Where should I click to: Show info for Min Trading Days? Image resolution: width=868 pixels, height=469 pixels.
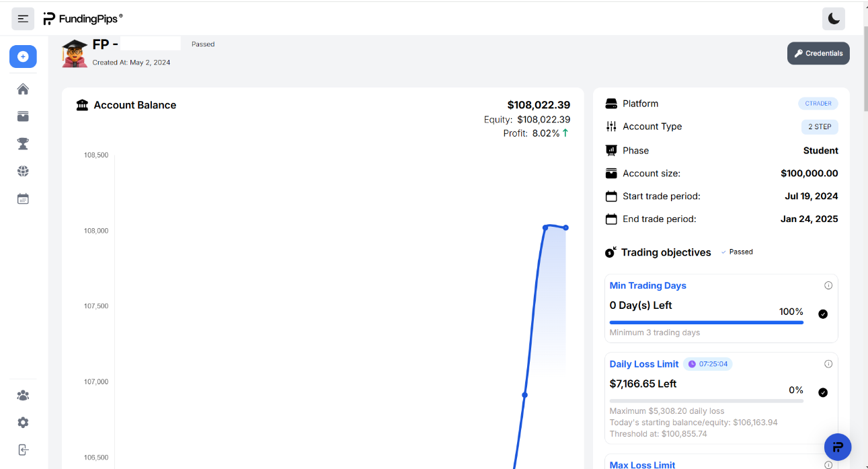pyautogui.click(x=828, y=285)
